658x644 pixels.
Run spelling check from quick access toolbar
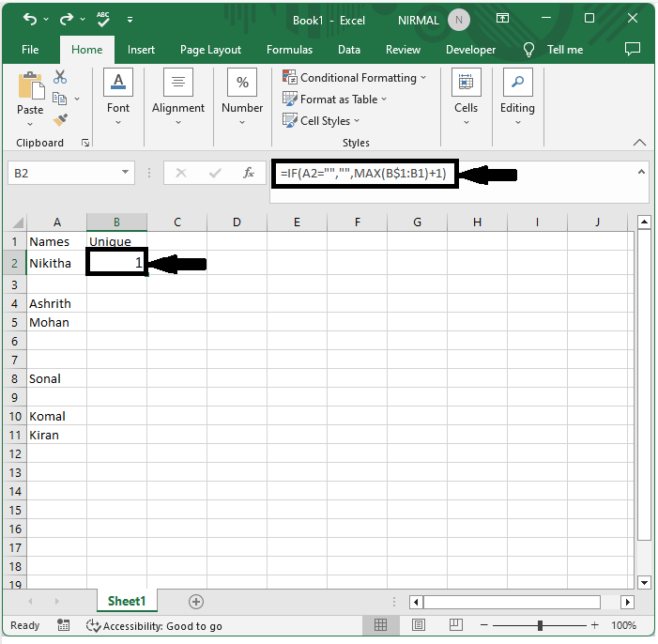pyautogui.click(x=103, y=19)
